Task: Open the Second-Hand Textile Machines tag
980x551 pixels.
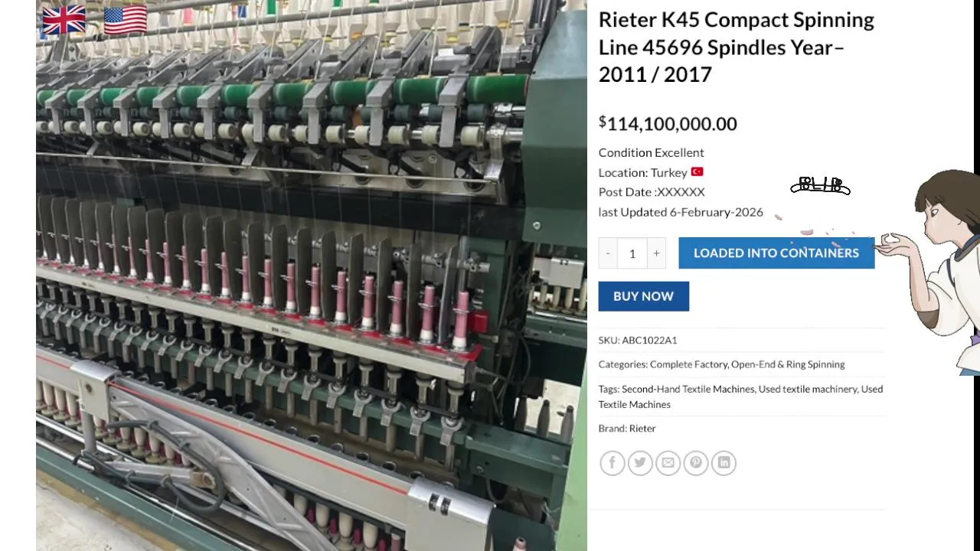Action: pos(688,389)
